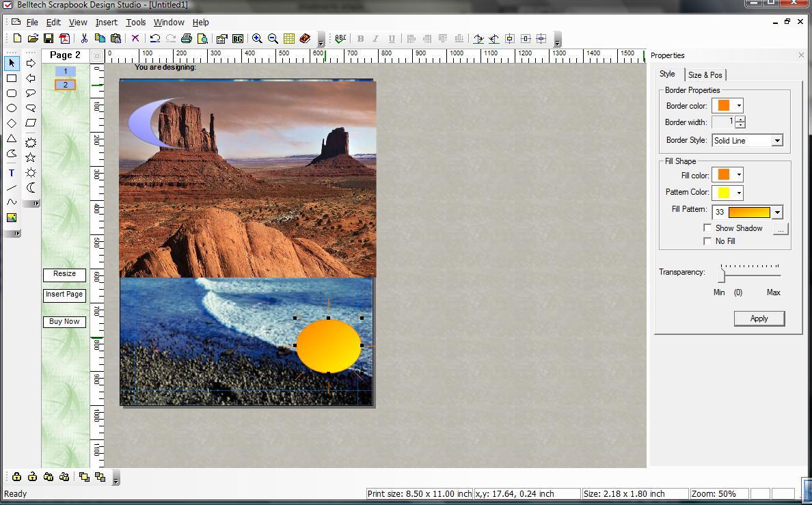This screenshot has width=812, height=505.
Task: Click the BG background icon on the toolbar
Action: coord(236,39)
